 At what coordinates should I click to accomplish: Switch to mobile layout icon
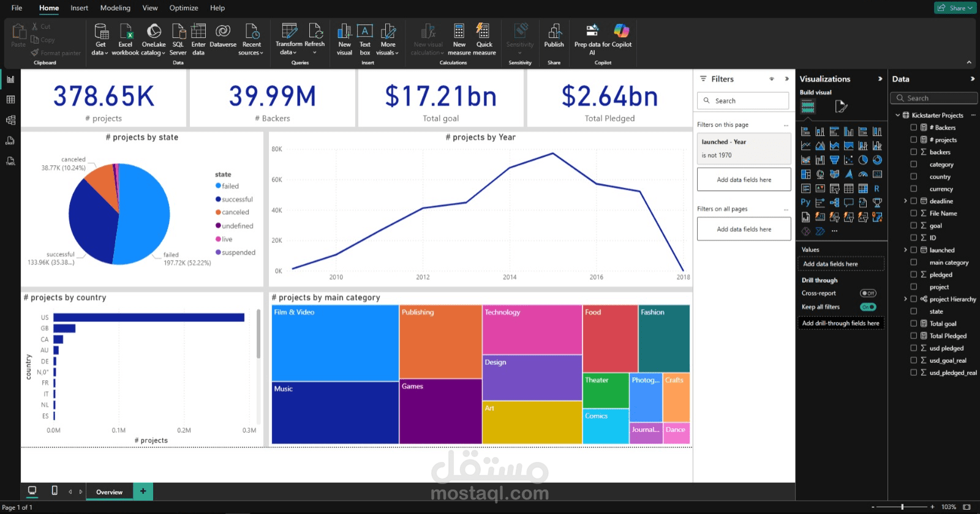coord(55,491)
